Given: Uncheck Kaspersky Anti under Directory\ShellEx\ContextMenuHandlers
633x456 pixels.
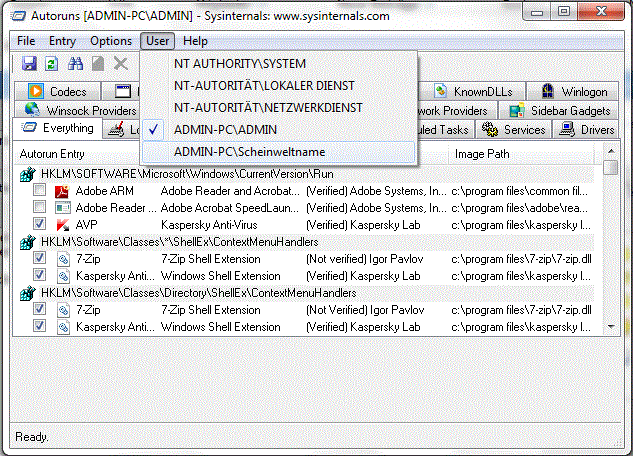Looking at the screenshot, I should (39, 325).
